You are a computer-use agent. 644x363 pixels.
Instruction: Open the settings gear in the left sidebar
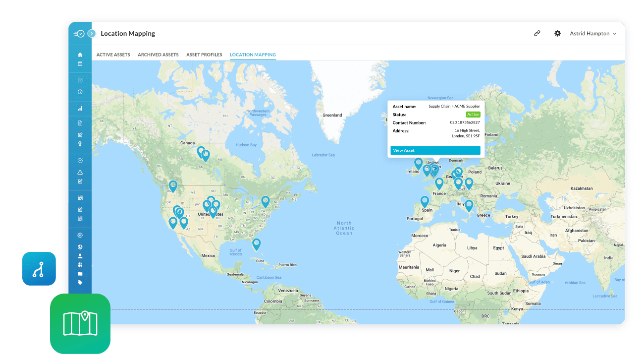point(80,235)
